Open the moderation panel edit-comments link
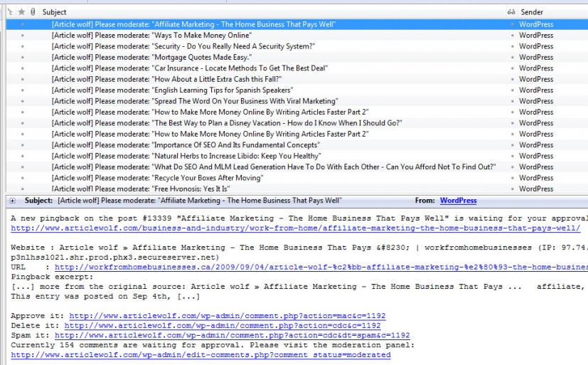The image size is (588, 365). tap(201, 355)
